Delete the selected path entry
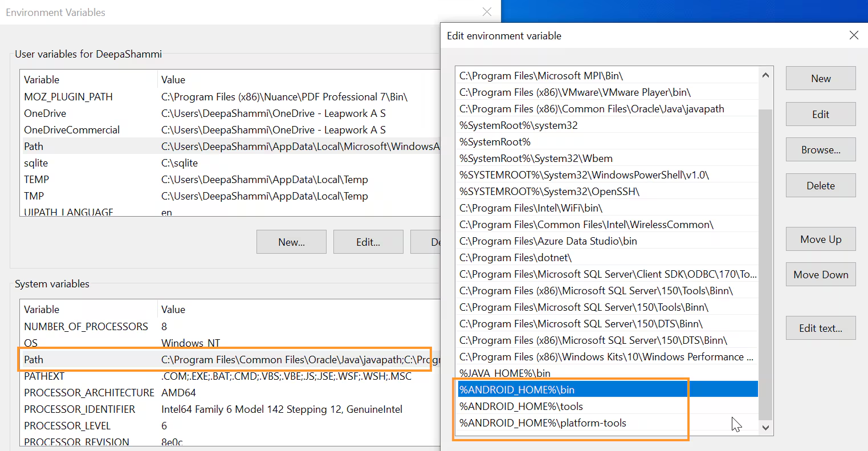This screenshot has height=451, width=868. 820,186
